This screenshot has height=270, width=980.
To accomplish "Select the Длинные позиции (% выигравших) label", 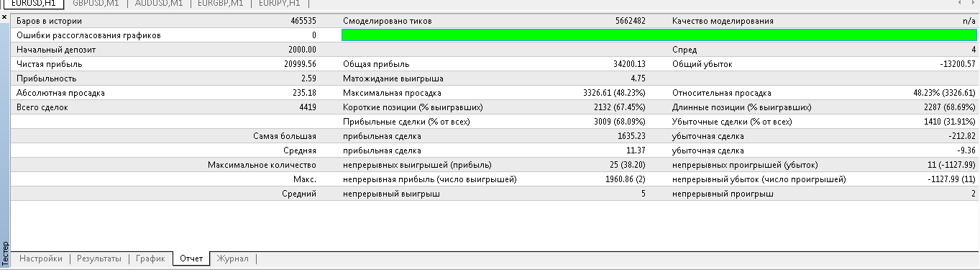I will (x=741, y=107).
